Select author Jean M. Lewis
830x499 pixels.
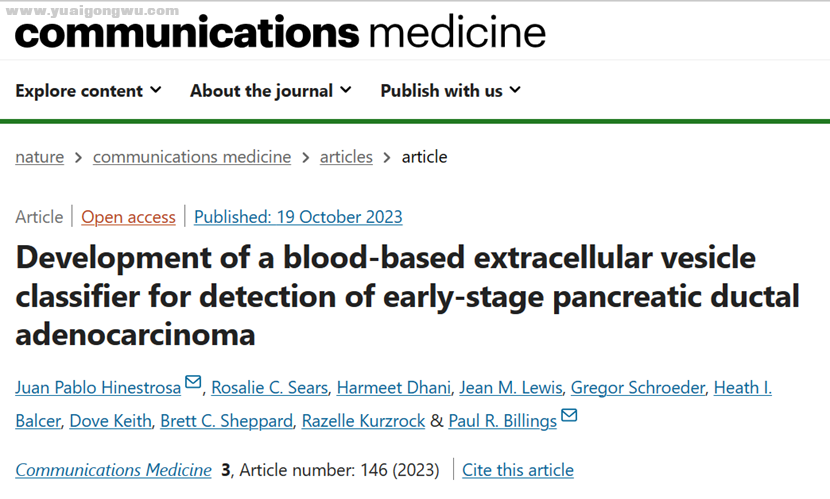coord(511,388)
